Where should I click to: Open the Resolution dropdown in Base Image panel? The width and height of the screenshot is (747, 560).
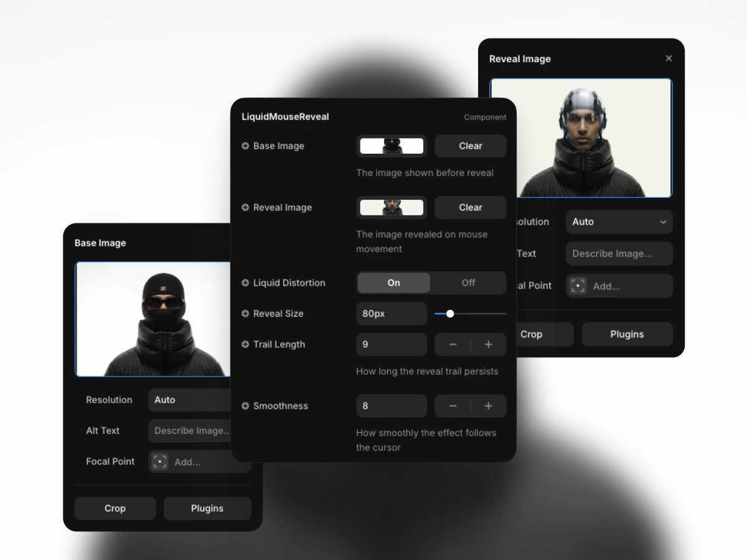(x=189, y=400)
